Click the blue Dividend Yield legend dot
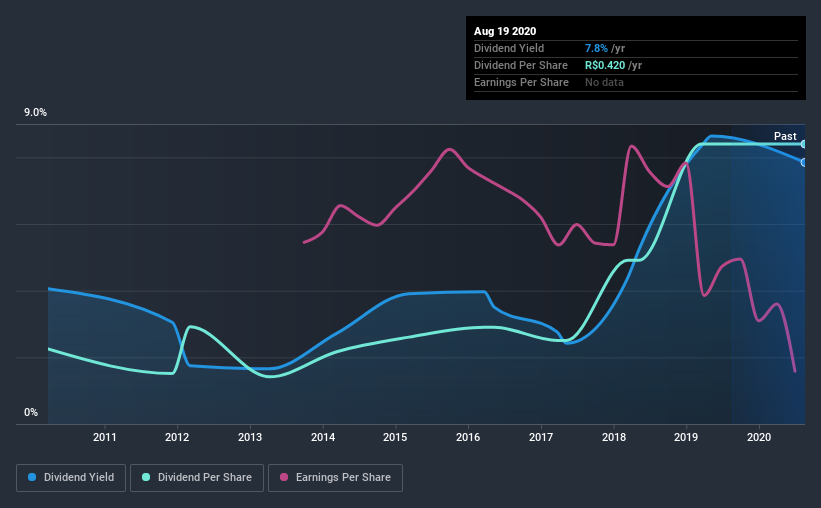The image size is (821, 508). (32, 477)
